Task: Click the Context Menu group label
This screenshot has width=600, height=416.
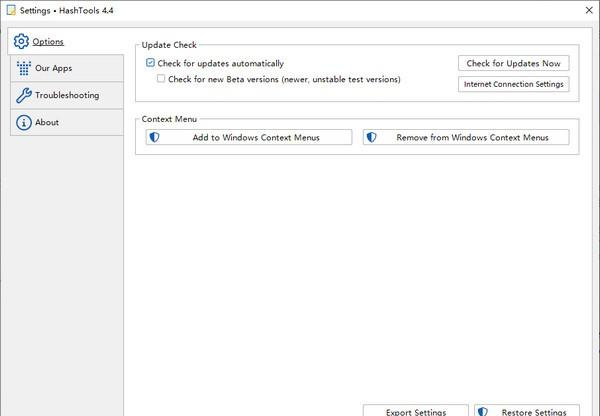Action: [169, 119]
